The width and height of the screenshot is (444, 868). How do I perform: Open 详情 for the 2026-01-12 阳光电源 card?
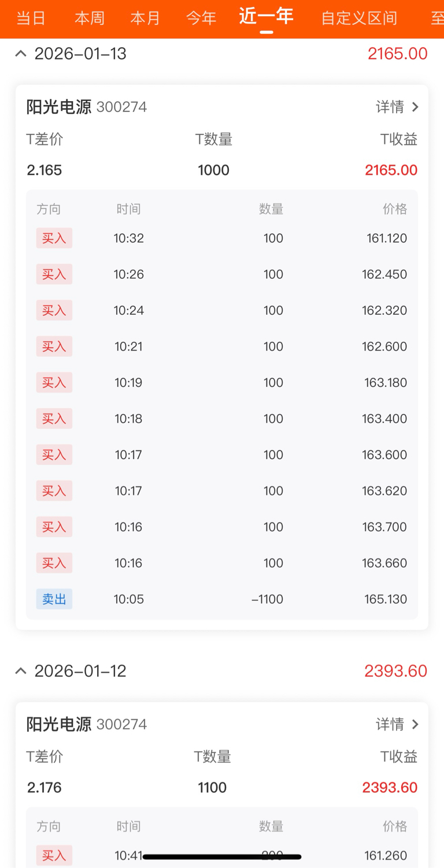point(390,724)
